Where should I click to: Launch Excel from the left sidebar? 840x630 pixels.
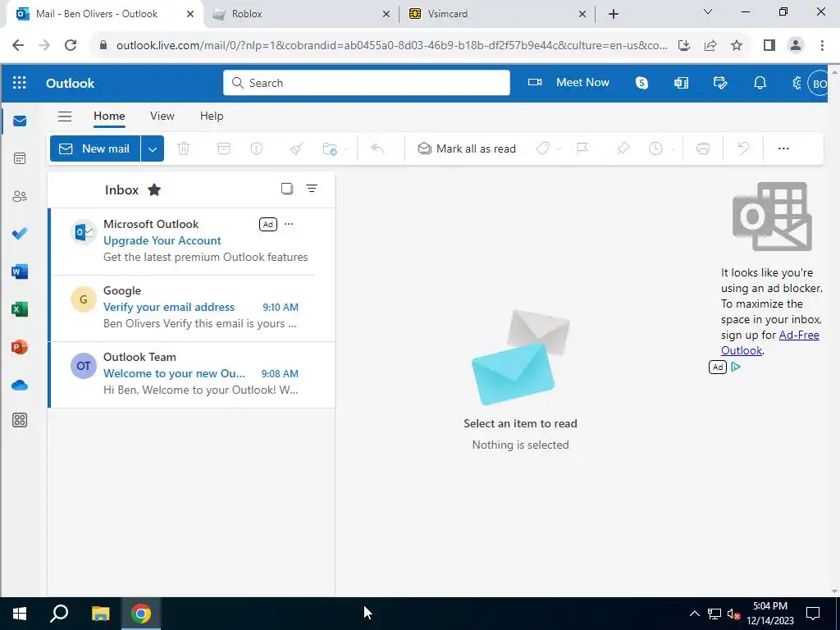pos(20,309)
